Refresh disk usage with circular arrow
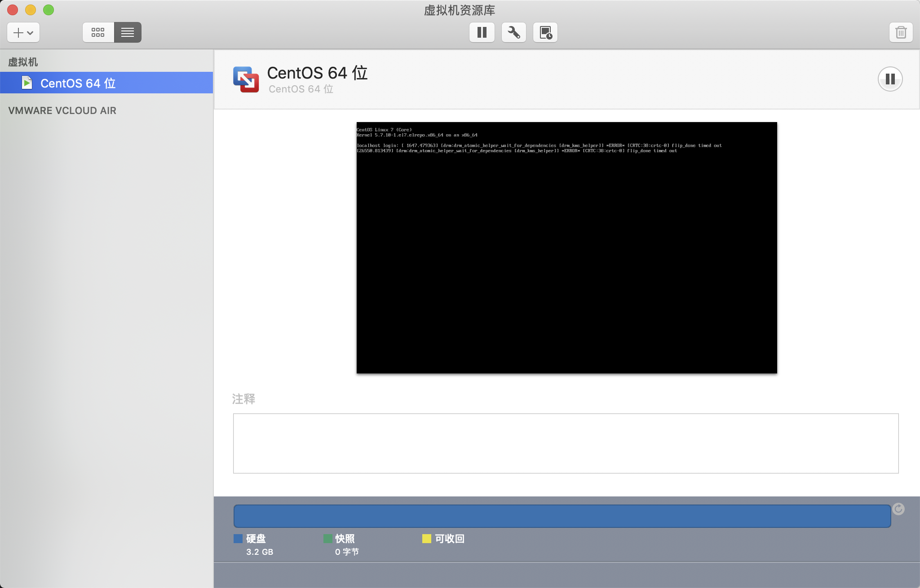Image resolution: width=920 pixels, height=588 pixels. tap(898, 509)
